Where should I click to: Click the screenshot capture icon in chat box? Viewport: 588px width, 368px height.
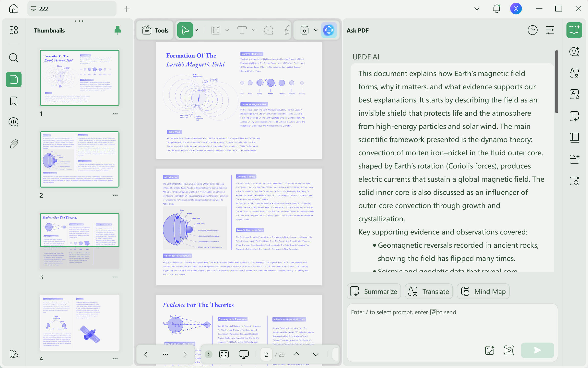tap(509, 350)
